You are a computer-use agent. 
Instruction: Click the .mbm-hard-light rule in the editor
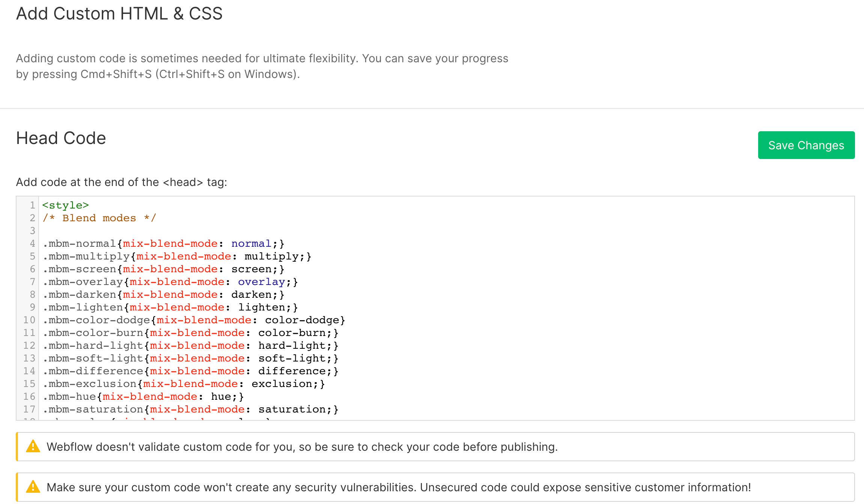tap(190, 345)
